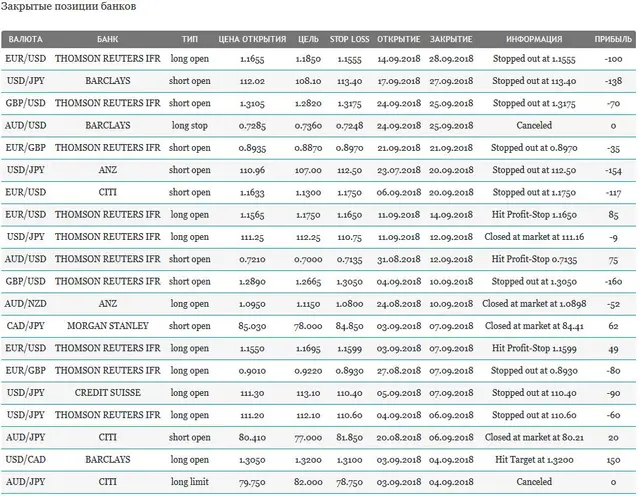
Task: Click the ВАЛЮТА column header
Action: 25,39
